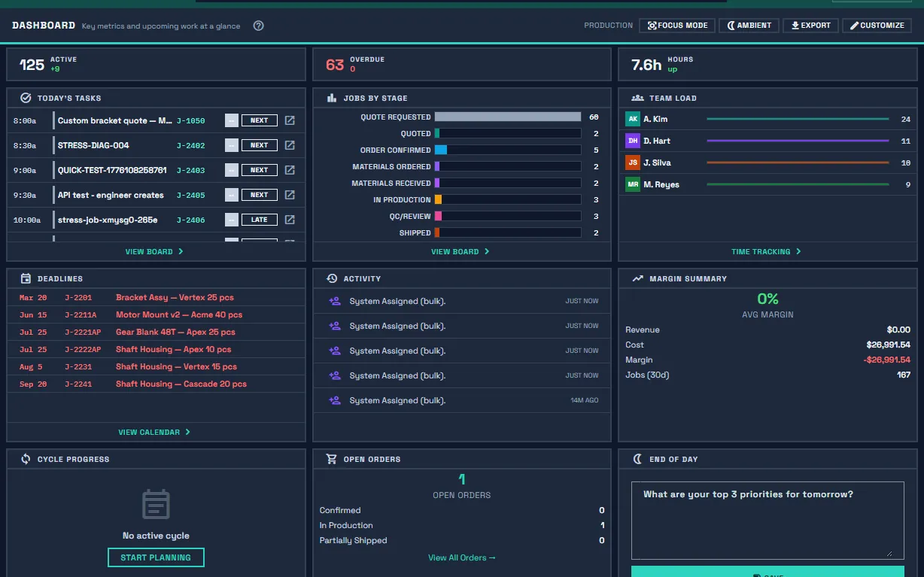The height and width of the screenshot is (577, 924).
Task: Click A. Kim's load bar
Action: pyautogui.click(x=798, y=119)
